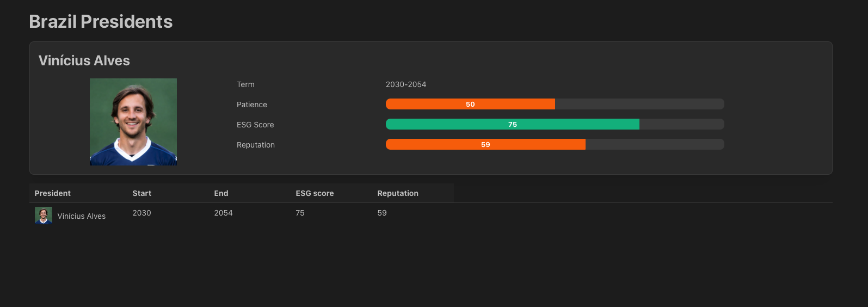Click the Term label in card
The width and height of the screenshot is (868, 307).
(x=245, y=84)
